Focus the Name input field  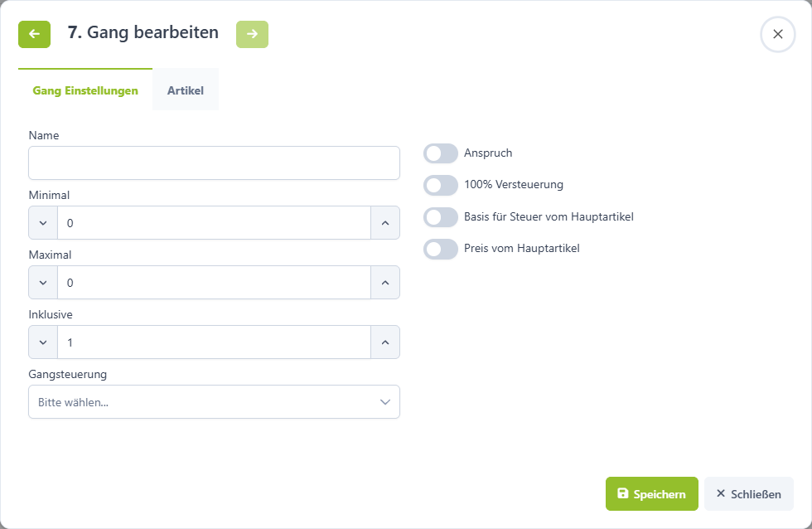214,163
